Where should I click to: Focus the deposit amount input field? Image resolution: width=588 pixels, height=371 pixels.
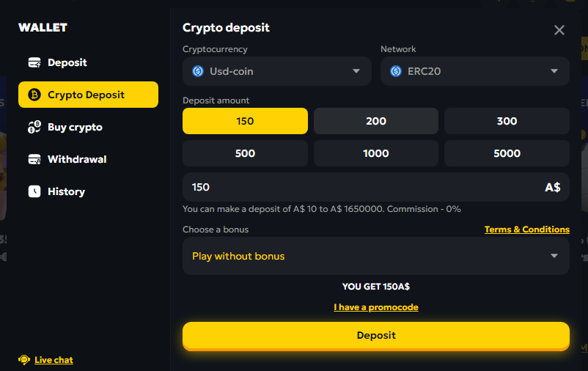(376, 187)
